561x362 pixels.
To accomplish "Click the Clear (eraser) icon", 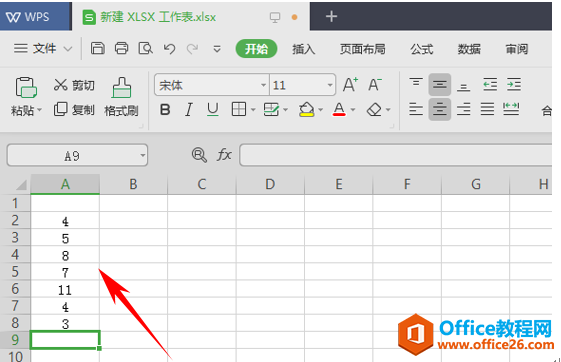I will tap(374, 109).
